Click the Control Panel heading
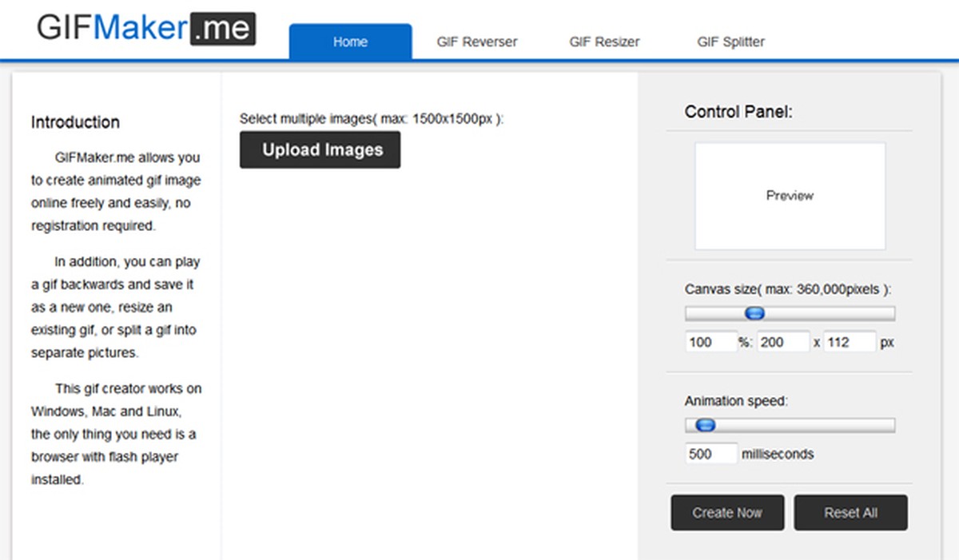 click(x=738, y=112)
